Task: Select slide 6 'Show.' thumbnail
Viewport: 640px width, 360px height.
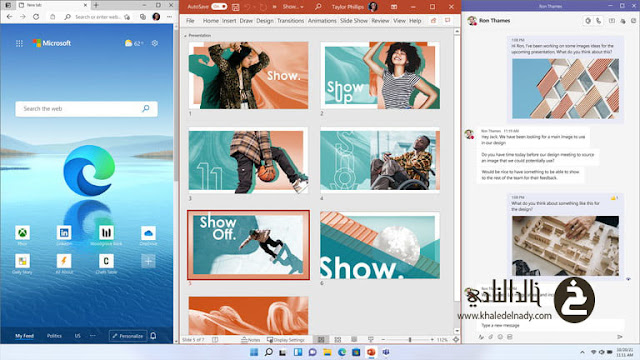Action: [x=380, y=245]
